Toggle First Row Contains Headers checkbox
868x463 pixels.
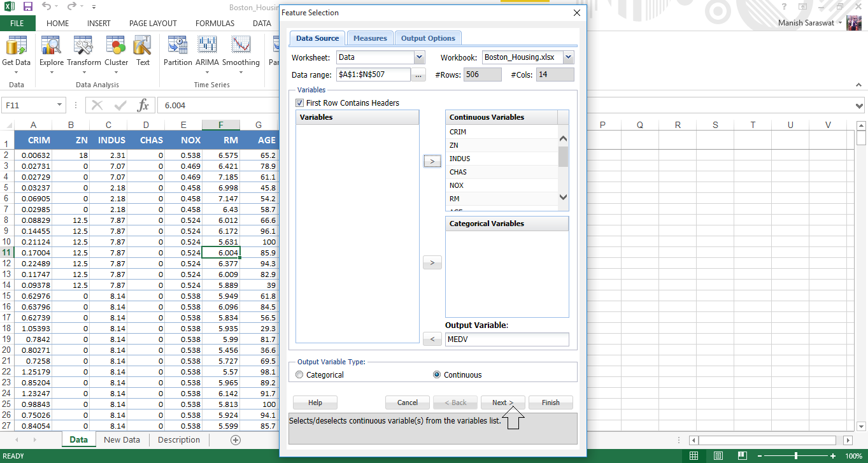tap(300, 103)
